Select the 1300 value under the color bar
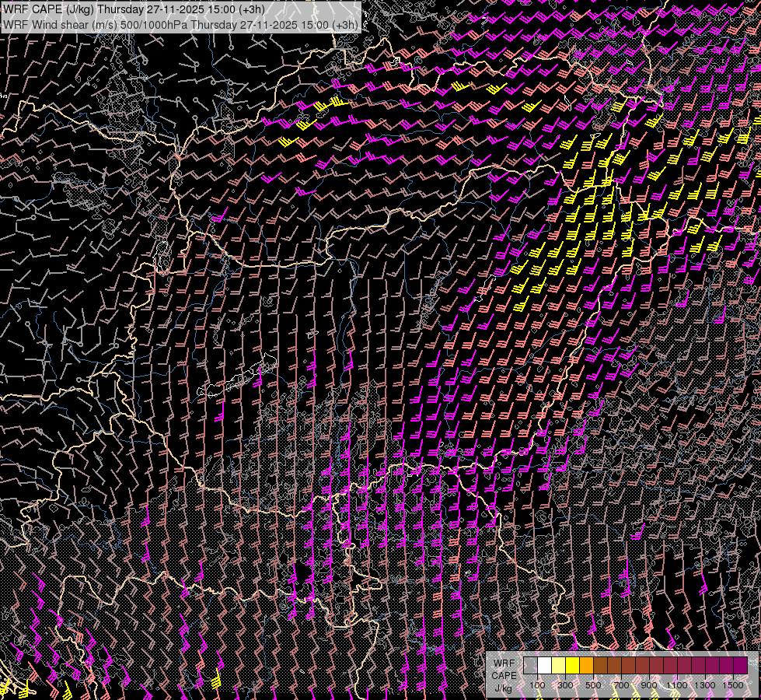Viewport: 761px width, 700px height. (x=705, y=685)
